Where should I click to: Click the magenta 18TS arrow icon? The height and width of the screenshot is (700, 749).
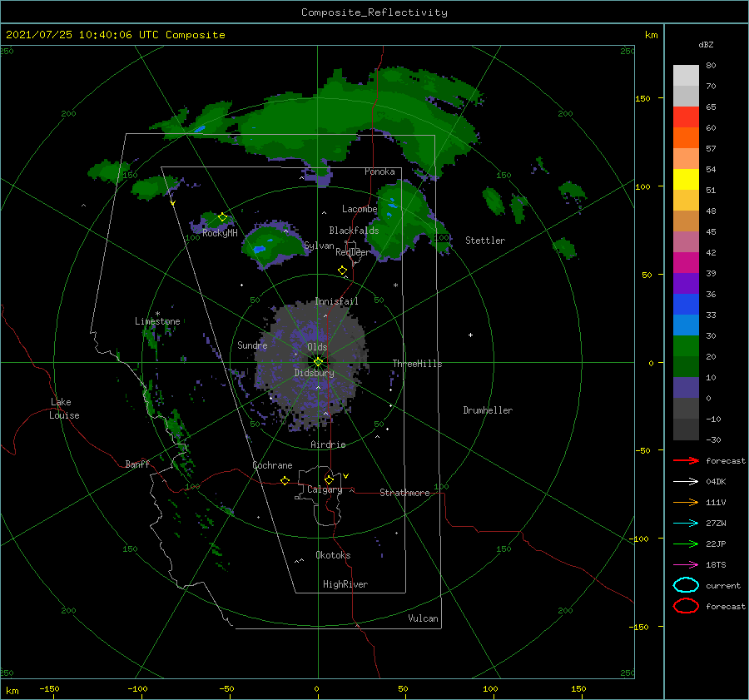coord(686,565)
